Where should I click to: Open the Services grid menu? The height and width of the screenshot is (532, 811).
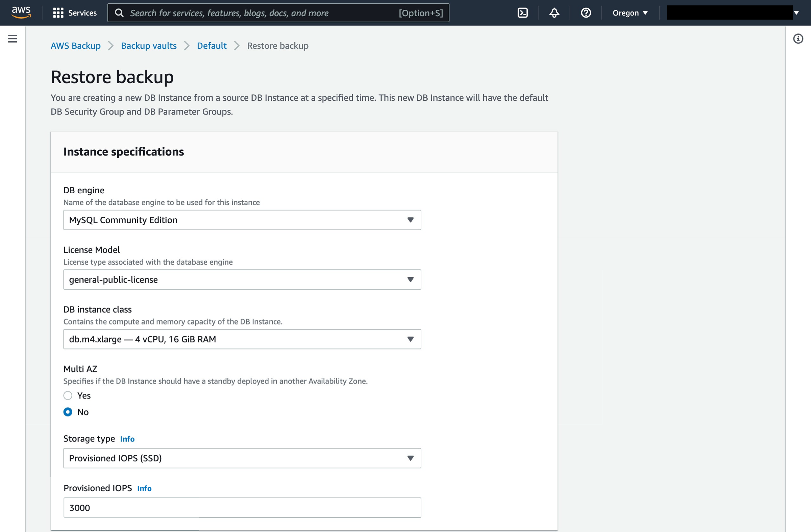[x=58, y=13]
